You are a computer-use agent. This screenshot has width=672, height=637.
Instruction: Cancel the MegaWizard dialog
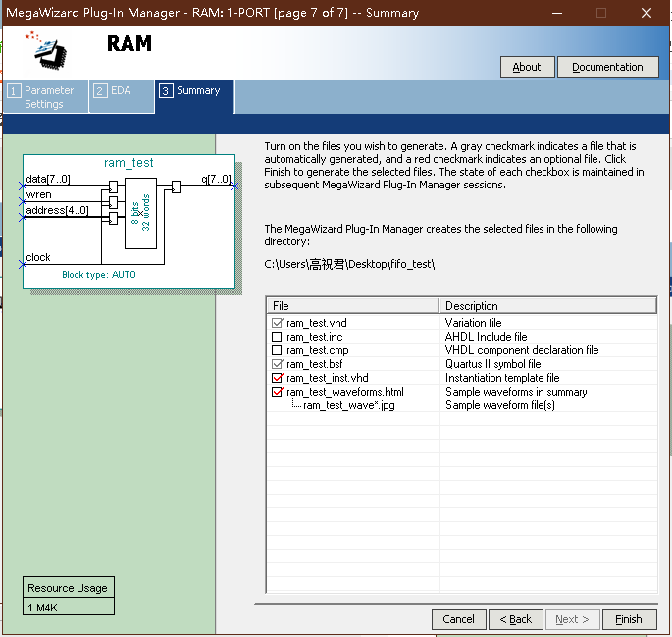pos(458,619)
